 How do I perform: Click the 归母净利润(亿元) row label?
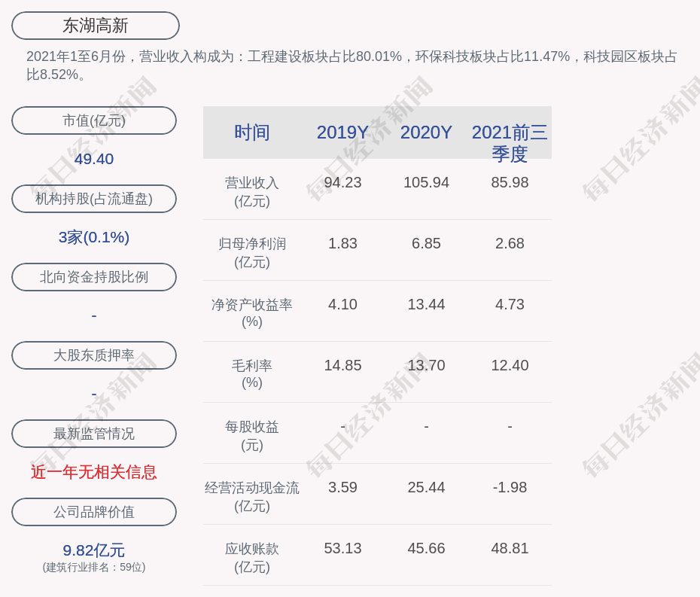(252, 253)
